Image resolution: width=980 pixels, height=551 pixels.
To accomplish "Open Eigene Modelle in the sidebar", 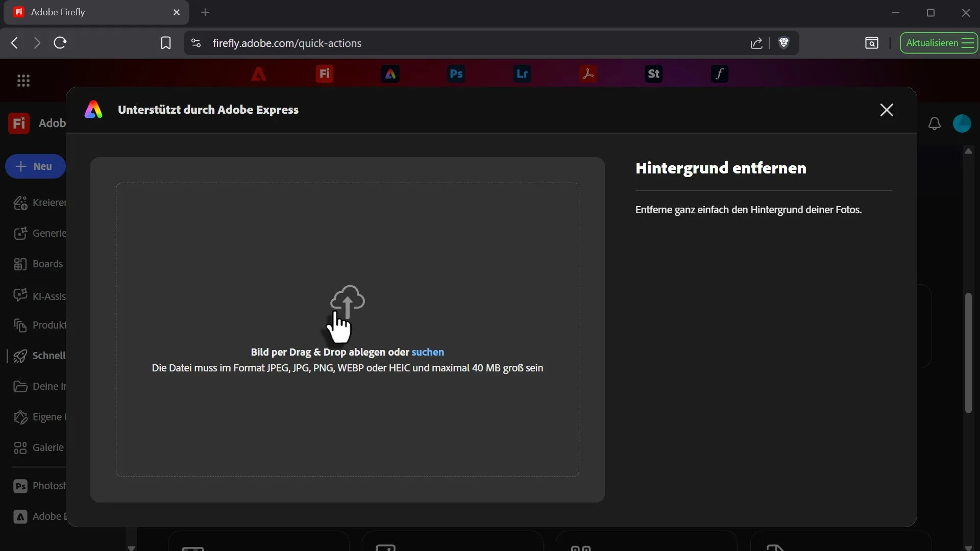I will click(40, 417).
